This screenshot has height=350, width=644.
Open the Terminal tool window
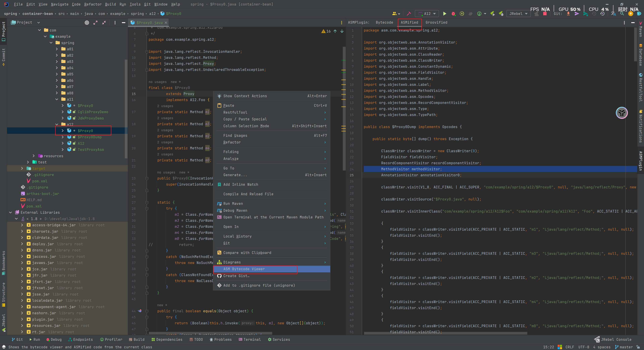point(250,339)
